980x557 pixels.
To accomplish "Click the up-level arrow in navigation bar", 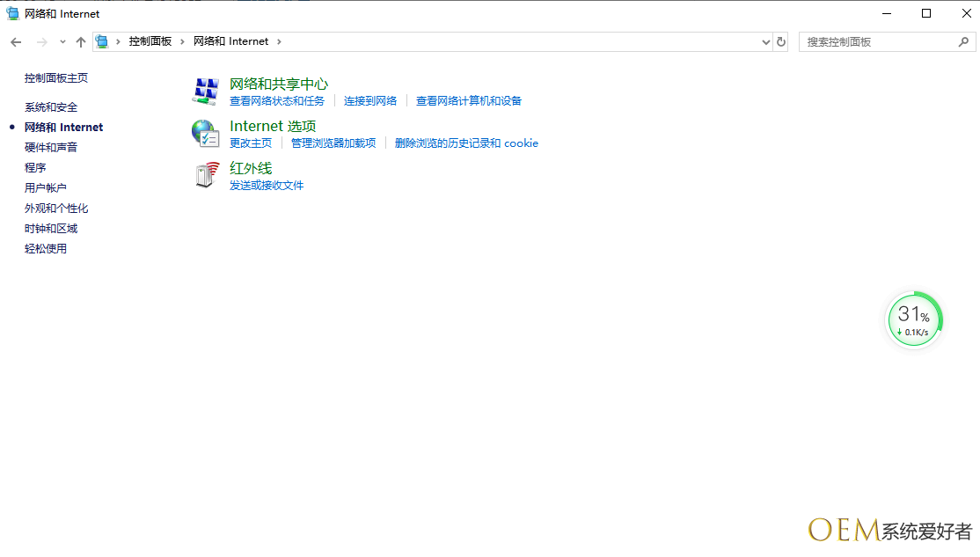I will coord(81,41).
